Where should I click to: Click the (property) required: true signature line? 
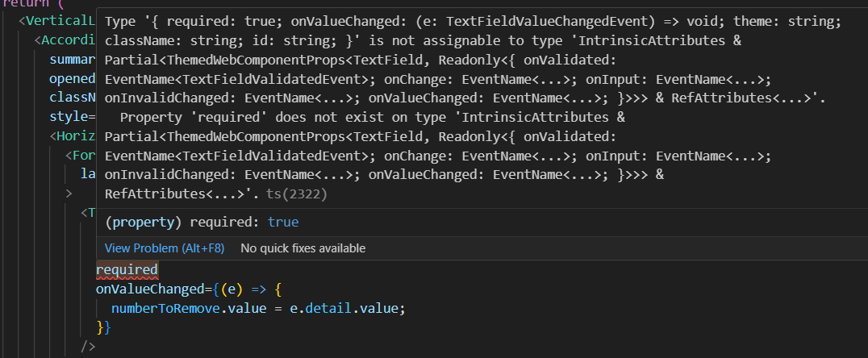tap(202, 222)
